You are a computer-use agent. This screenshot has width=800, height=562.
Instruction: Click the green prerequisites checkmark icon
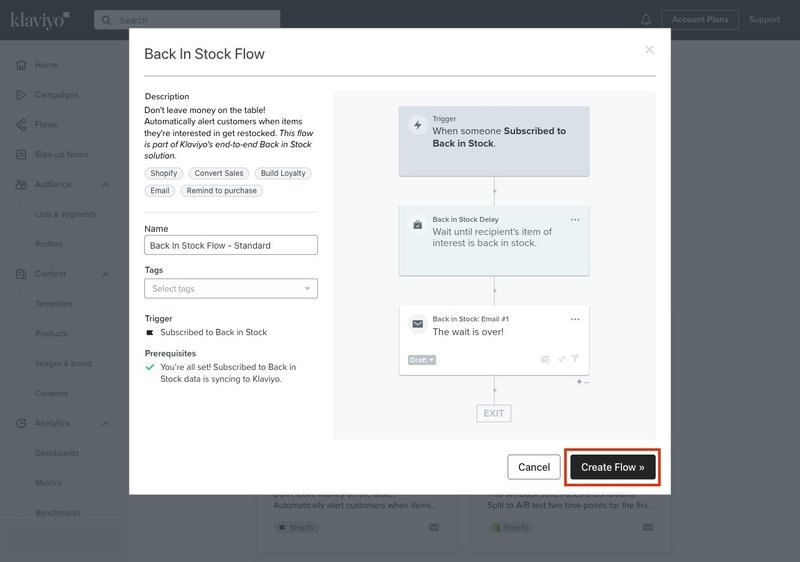(149, 367)
